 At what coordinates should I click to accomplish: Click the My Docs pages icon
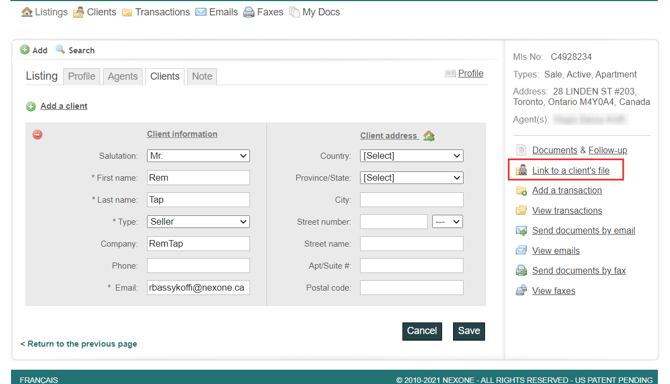coord(294,12)
